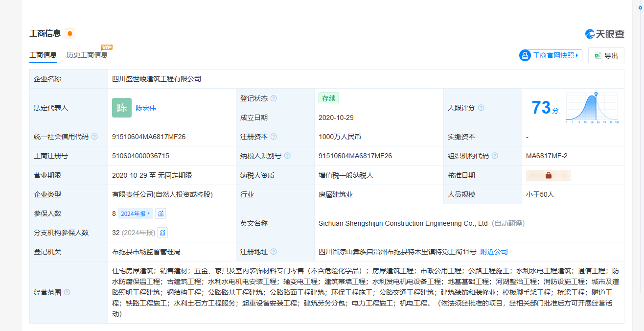This screenshot has height=331, width=644.
Task: Click the locked 核准日期 value
Action: pos(548,175)
